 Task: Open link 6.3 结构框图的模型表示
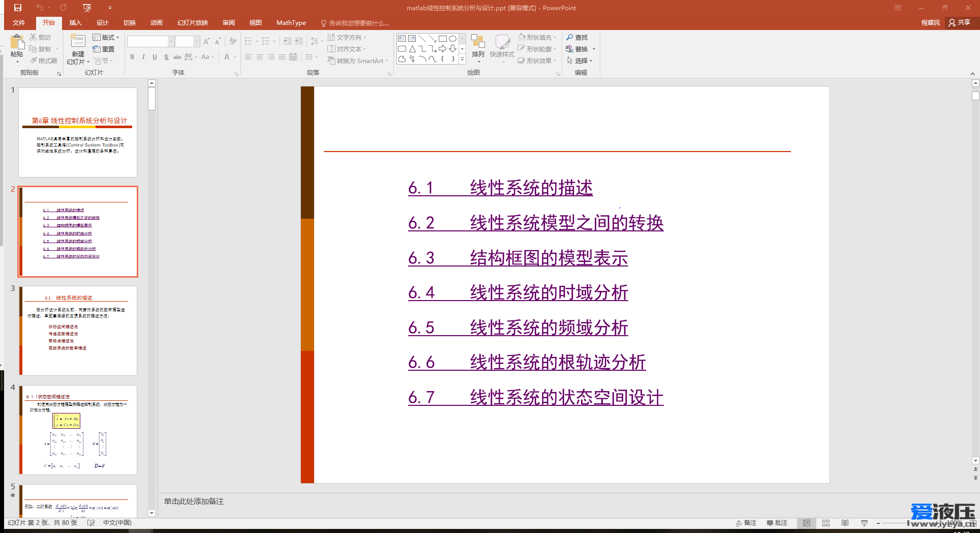click(518, 258)
